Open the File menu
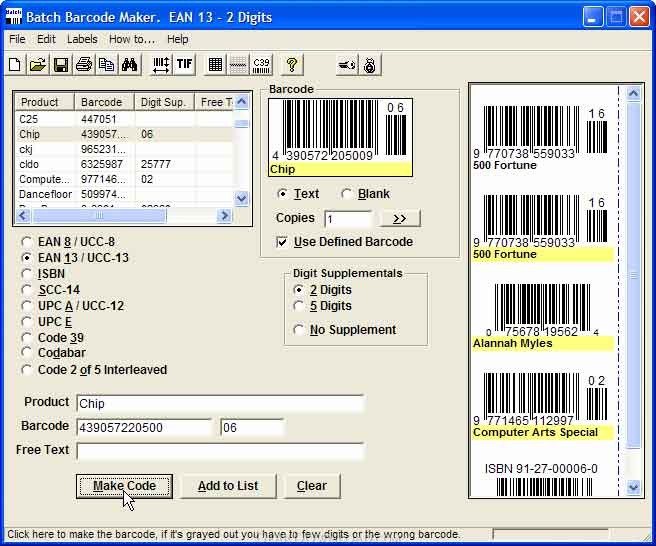 (17, 39)
